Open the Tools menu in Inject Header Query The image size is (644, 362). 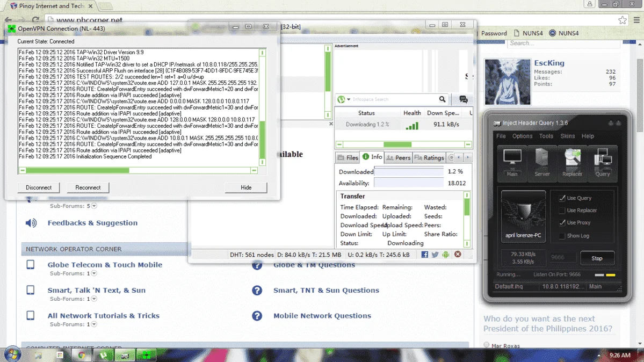(x=546, y=136)
